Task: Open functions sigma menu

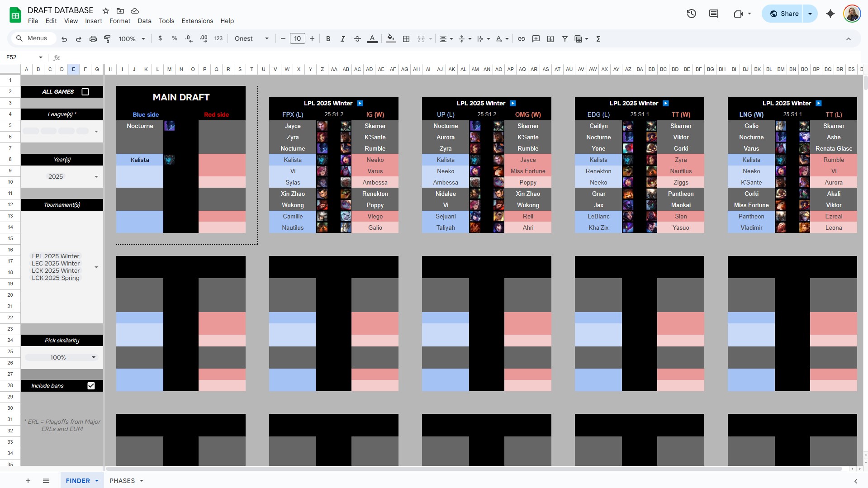Action: tap(598, 39)
